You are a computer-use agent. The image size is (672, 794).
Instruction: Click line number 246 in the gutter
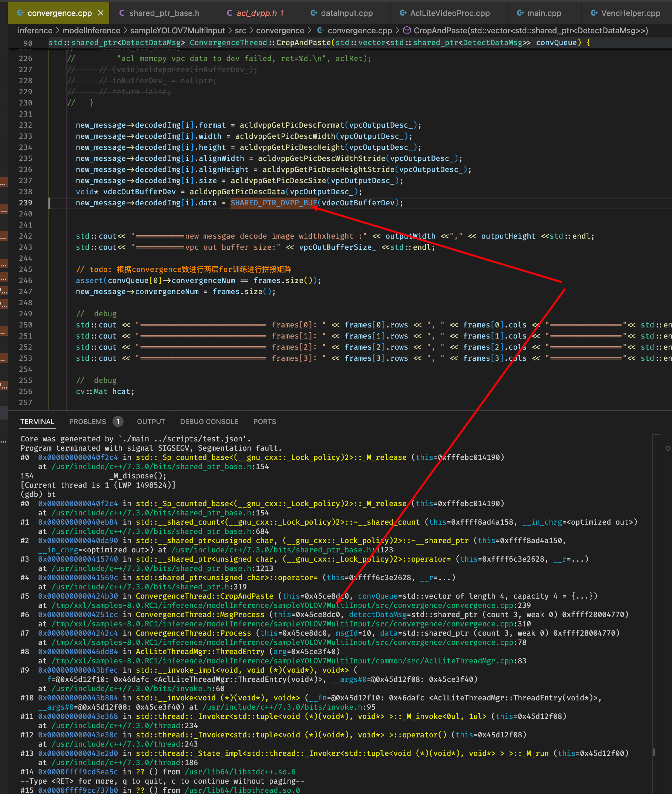pos(26,281)
